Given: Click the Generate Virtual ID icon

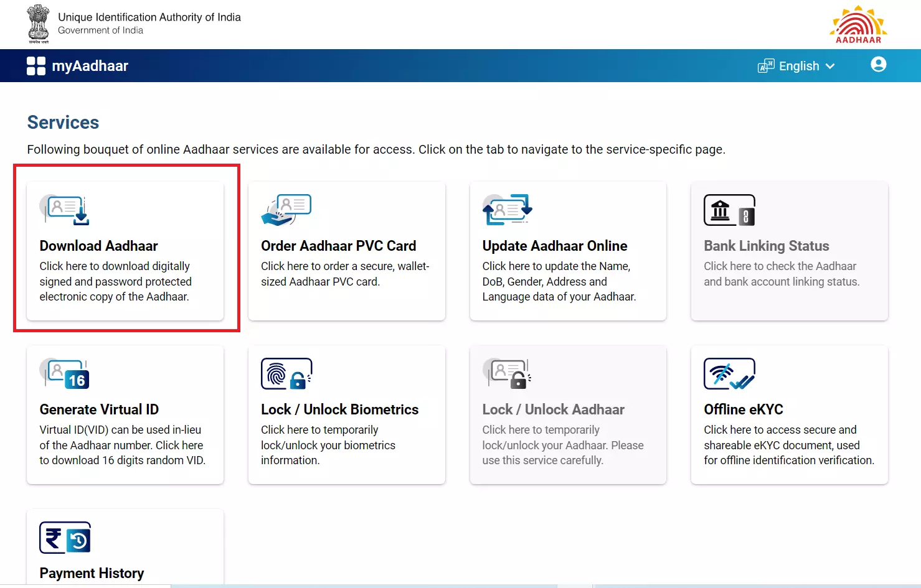Looking at the screenshot, I should [x=65, y=373].
